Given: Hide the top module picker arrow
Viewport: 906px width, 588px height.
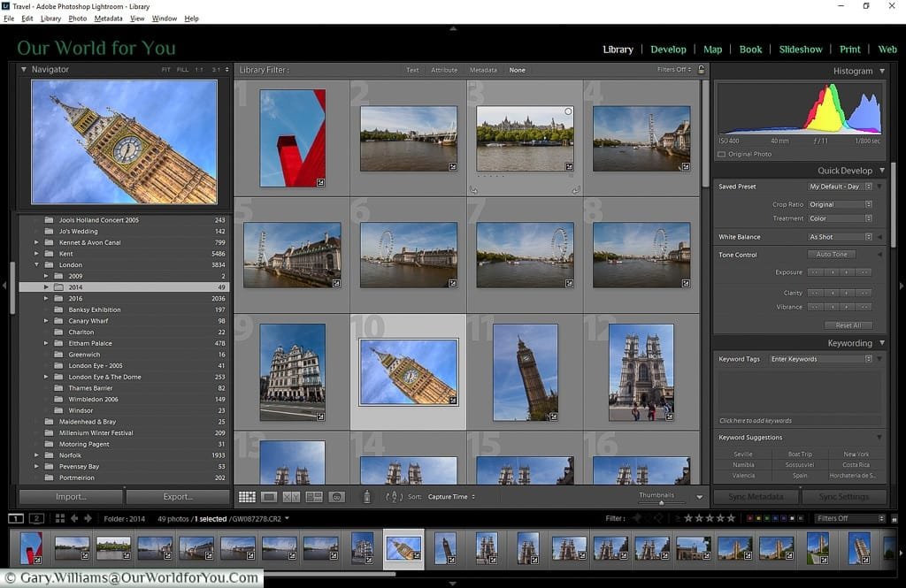Looking at the screenshot, I should [x=453, y=27].
